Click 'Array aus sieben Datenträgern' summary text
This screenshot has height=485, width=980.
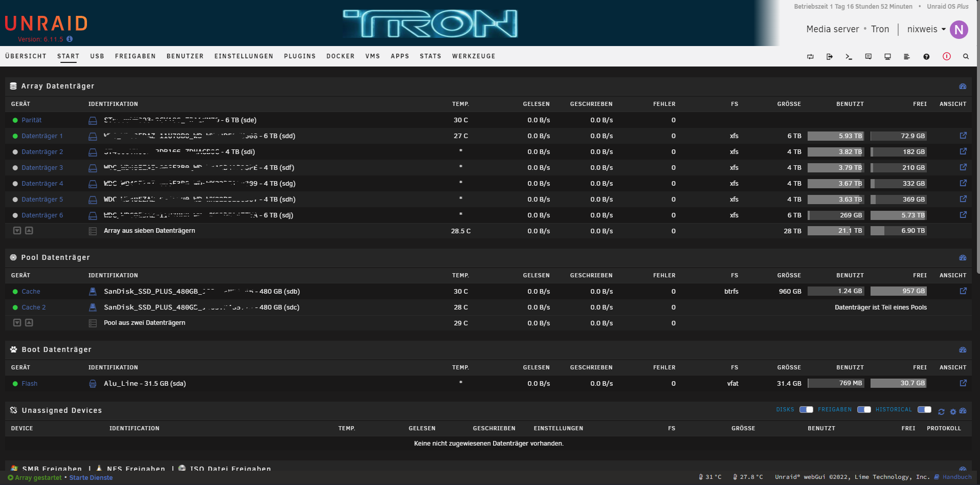click(x=149, y=231)
